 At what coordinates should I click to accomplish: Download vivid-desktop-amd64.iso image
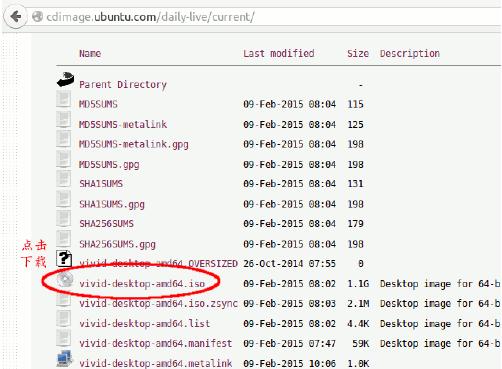[x=142, y=284]
